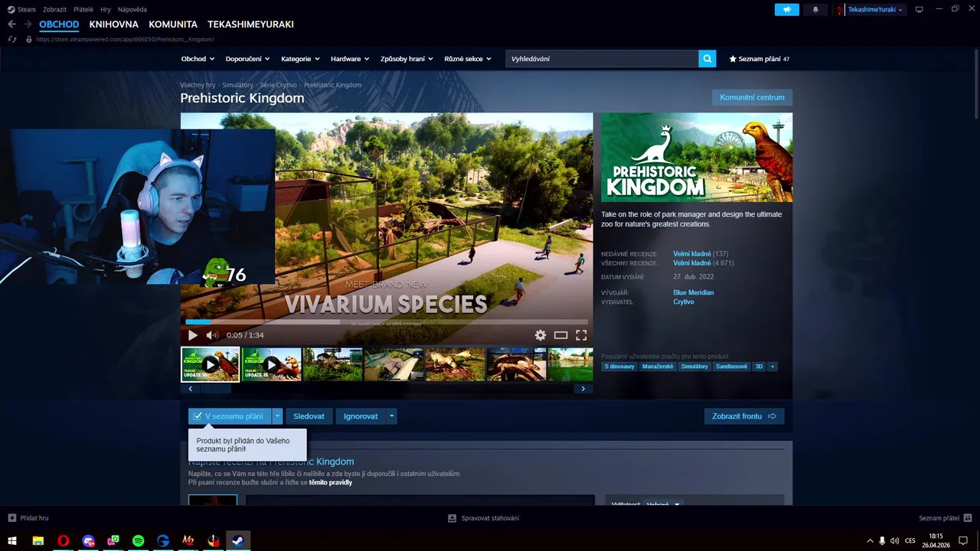The height and width of the screenshot is (551, 980).
Task: Click the Přidat hru plus icon
Action: pos(11,518)
